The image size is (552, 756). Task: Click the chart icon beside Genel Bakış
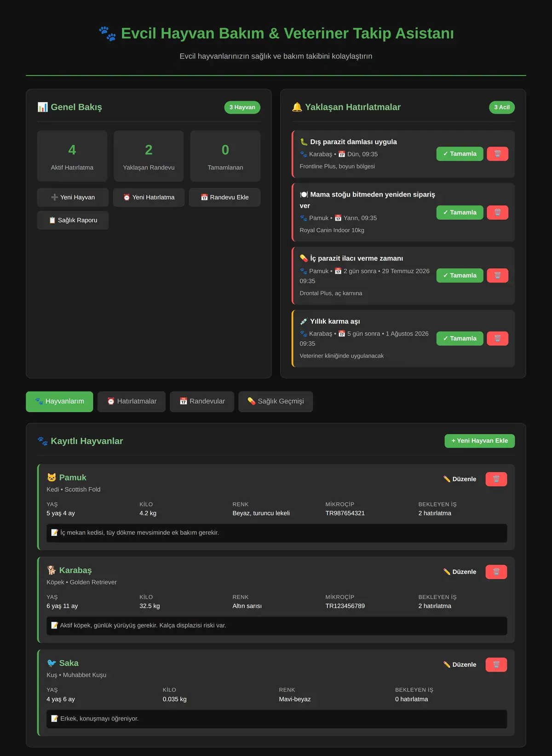coord(43,107)
